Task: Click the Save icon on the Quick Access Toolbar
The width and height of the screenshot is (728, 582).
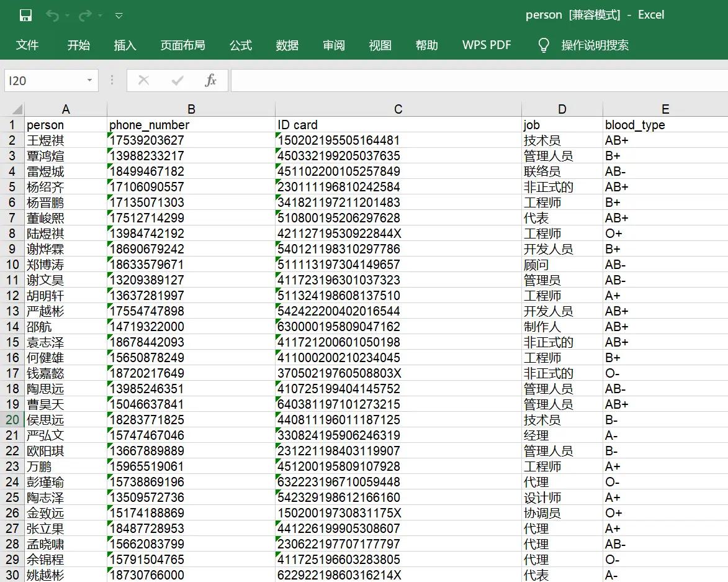Action: (25, 14)
